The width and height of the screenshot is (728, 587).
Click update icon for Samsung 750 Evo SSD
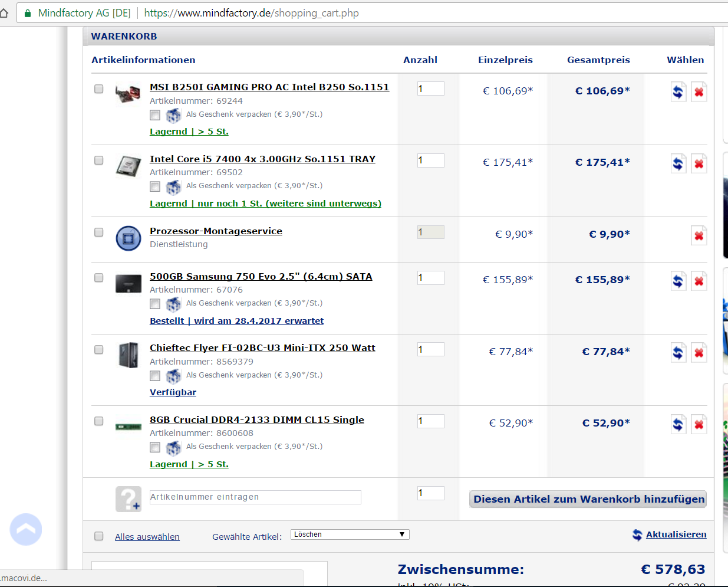pos(678,281)
